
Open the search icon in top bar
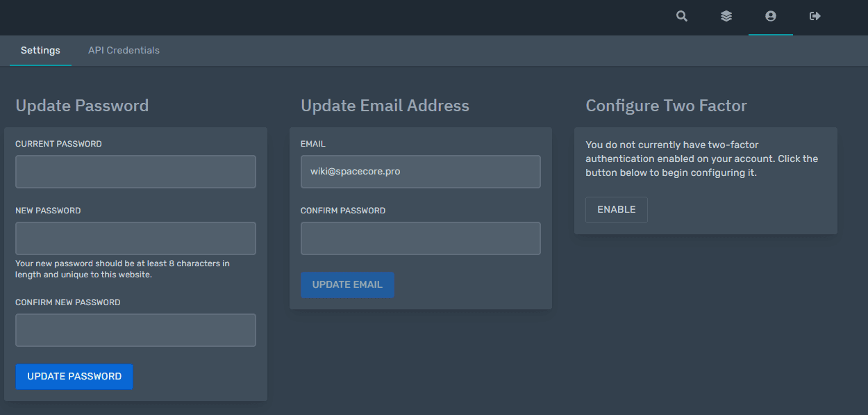(x=682, y=16)
